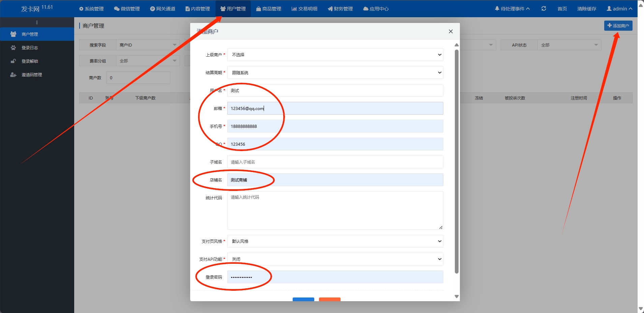Open the 搜索字段 商户ID dropdown
Viewport: 644px width, 313px height.
[148, 45]
